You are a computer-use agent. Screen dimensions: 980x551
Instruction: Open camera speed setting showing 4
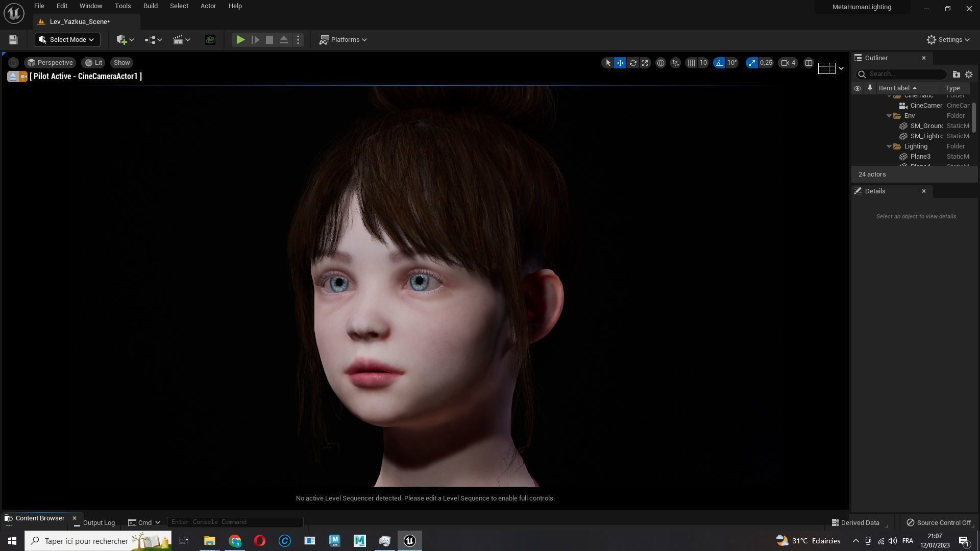[x=789, y=63]
